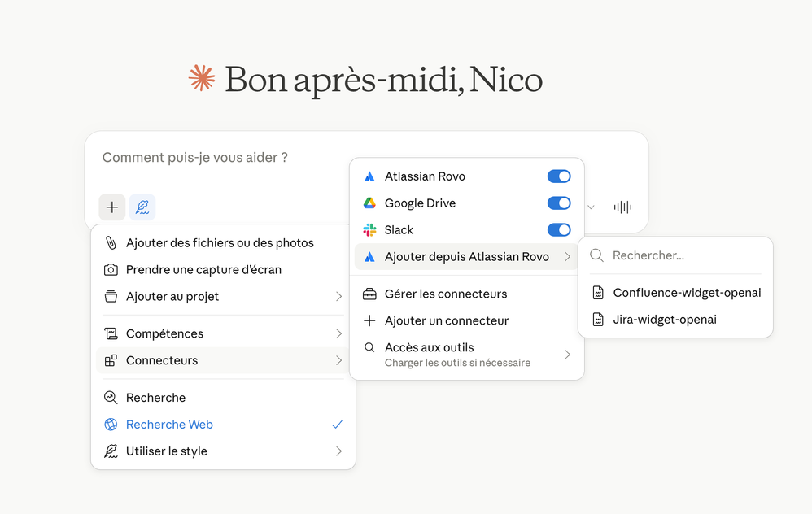Choose Prendre une capture d'écran
This screenshot has height=514, width=812.
pos(223,270)
